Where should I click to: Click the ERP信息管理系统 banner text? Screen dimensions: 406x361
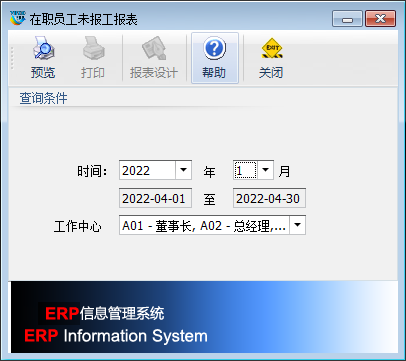(x=105, y=313)
